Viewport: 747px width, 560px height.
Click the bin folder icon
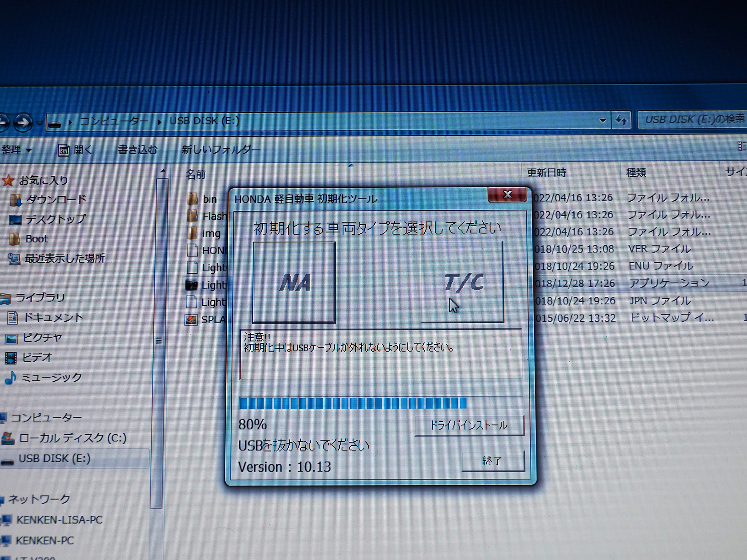[192, 199]
